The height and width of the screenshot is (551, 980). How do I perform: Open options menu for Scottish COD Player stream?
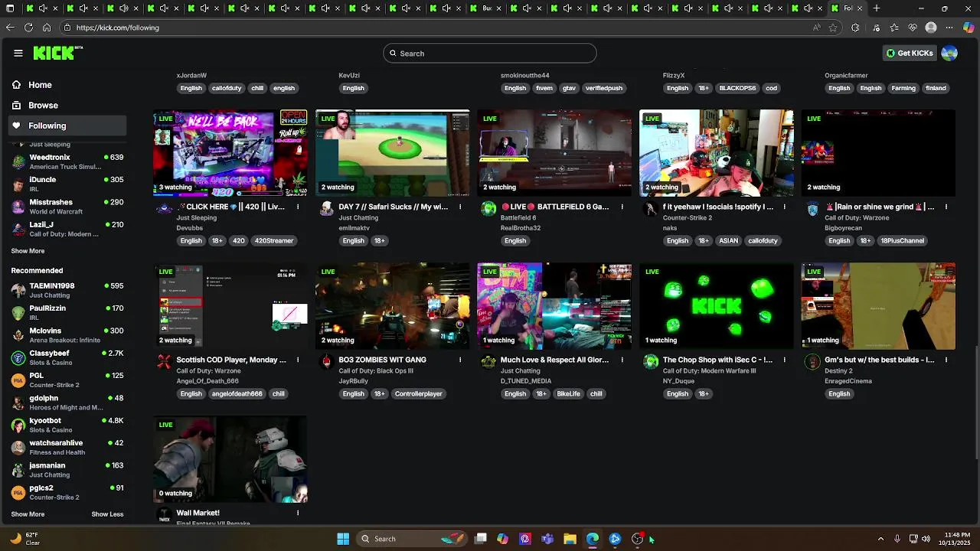298,360
